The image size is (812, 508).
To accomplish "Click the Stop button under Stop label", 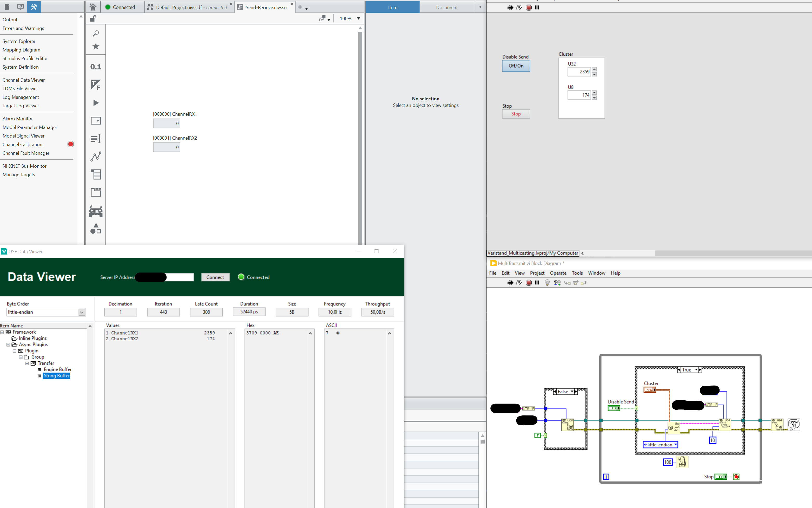I will point(516,114).
